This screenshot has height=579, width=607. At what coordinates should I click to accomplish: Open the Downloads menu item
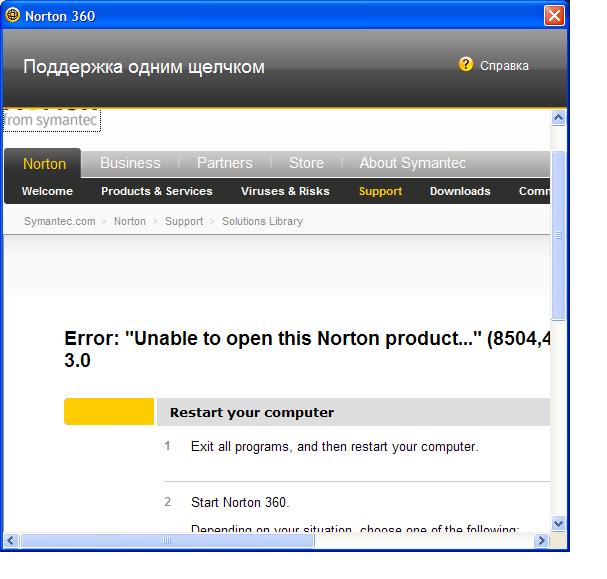coord(460,191)
